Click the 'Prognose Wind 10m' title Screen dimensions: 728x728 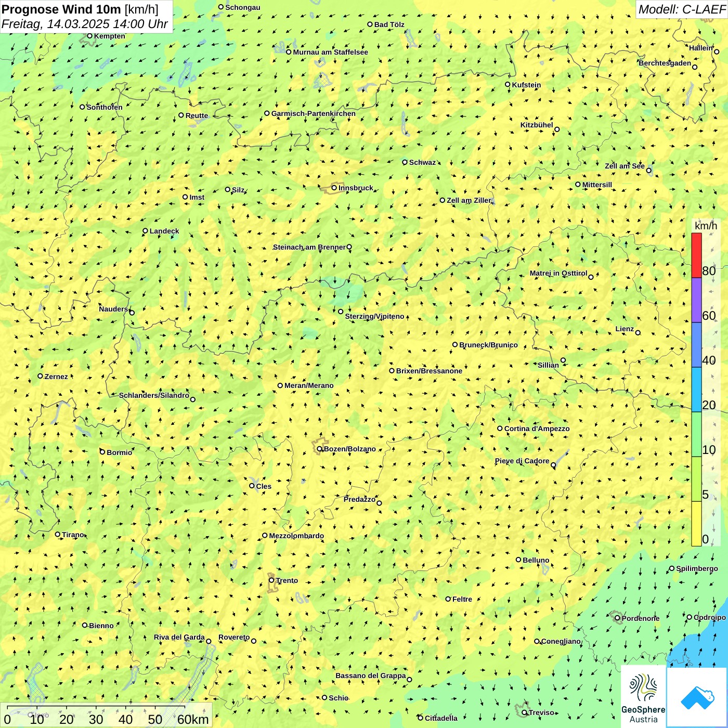[61, 9]
